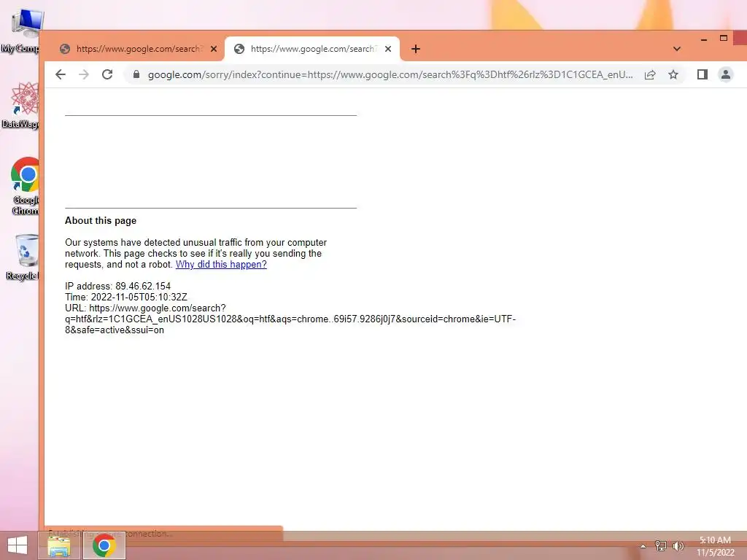Open the Windows Start button
The height and width of the screenshot is (560, 747).
pos(18,545)
